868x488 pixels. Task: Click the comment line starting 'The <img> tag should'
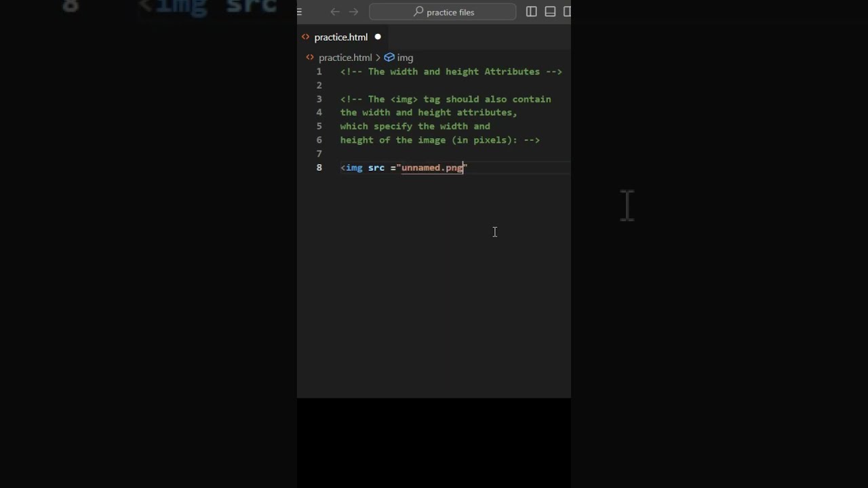[x=446, y=99]
